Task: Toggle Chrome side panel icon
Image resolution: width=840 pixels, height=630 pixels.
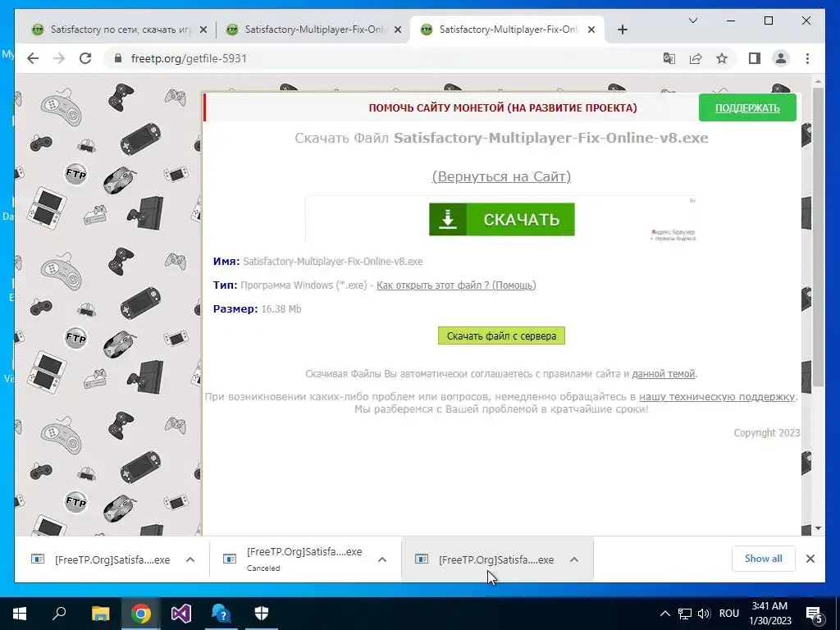Action: pyautogui.click(x=755, y=58)
